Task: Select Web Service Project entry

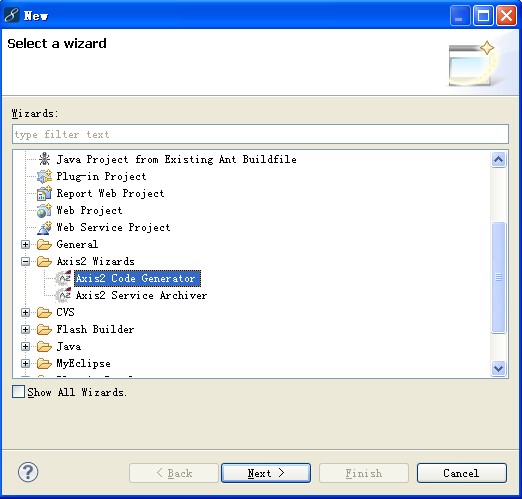Action: pyautogui.click(x=113, y=227)
